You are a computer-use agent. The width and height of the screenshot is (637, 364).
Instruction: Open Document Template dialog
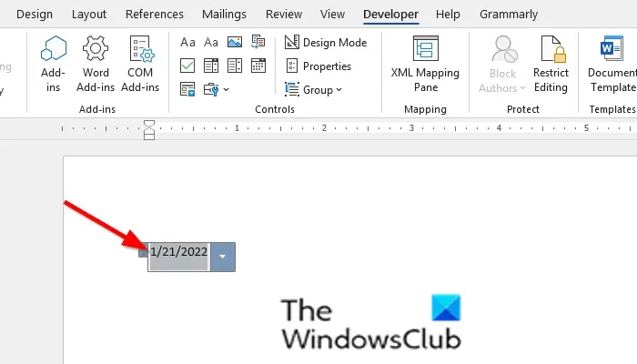point(612,65)
